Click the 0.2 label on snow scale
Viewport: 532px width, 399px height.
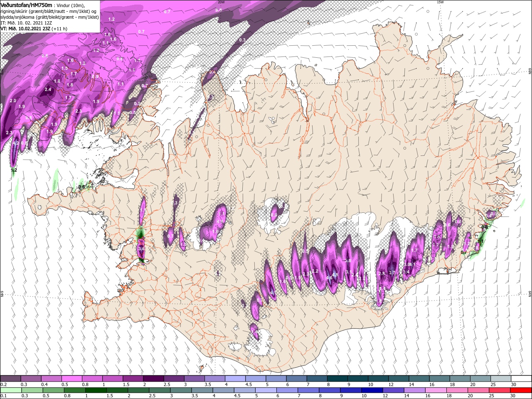coord(4,384)
